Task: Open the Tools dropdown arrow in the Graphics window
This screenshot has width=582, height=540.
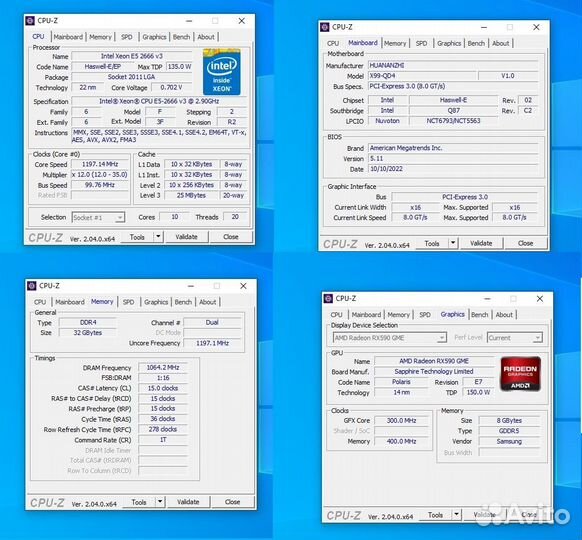Action: point(456,514)
